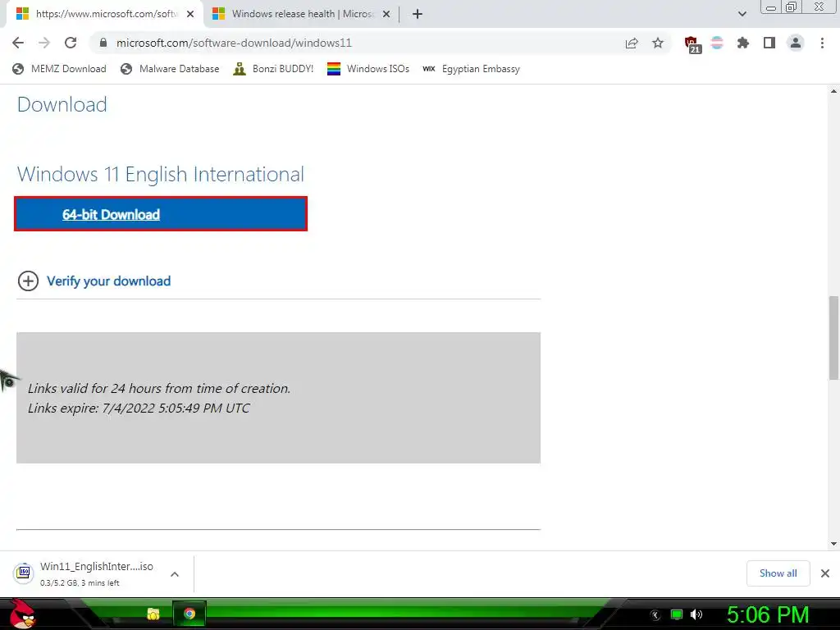
Task: Click Links expire 7/4/2022 text
Action: [x=139, y=409]
